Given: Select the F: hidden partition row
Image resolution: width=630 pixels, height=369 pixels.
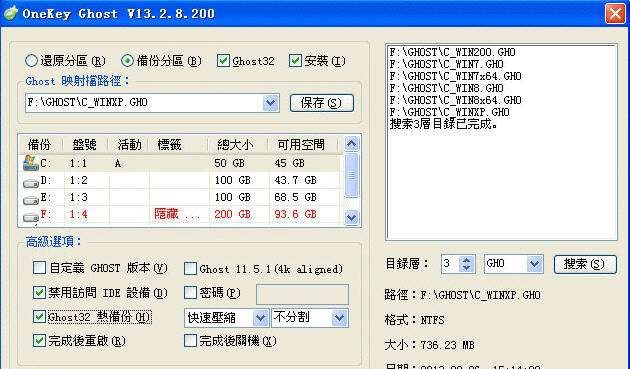Looking at the screenshot, I should [x=181, y=214].
